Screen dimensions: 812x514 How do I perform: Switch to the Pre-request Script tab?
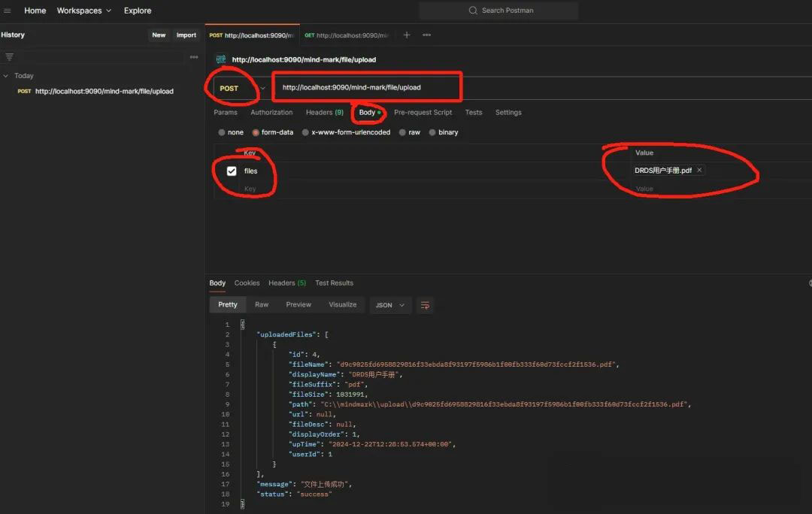pyautogui.click(x=423, y=113)
